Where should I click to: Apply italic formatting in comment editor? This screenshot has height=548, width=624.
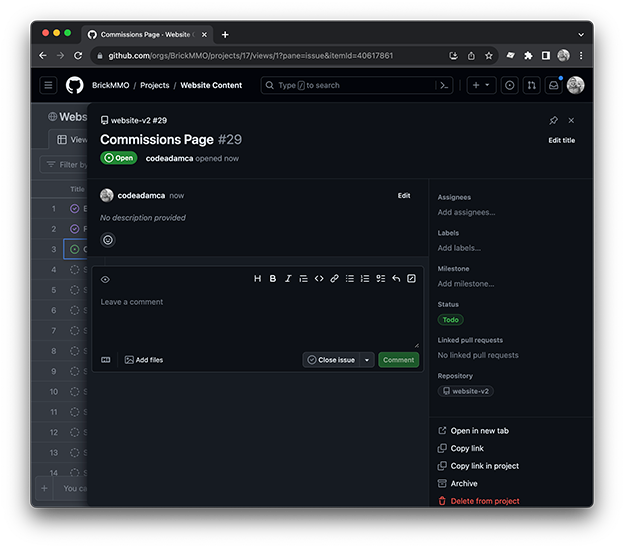pos(288,279)
